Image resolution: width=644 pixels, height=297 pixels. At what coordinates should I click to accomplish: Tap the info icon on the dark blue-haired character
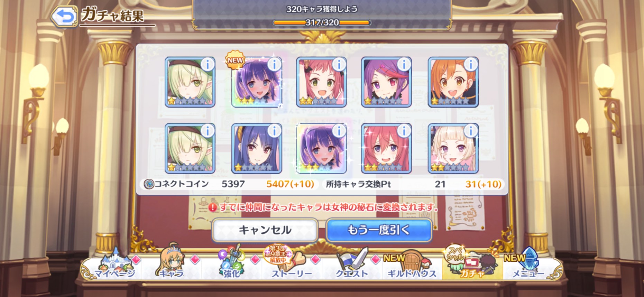coord(274,130)
